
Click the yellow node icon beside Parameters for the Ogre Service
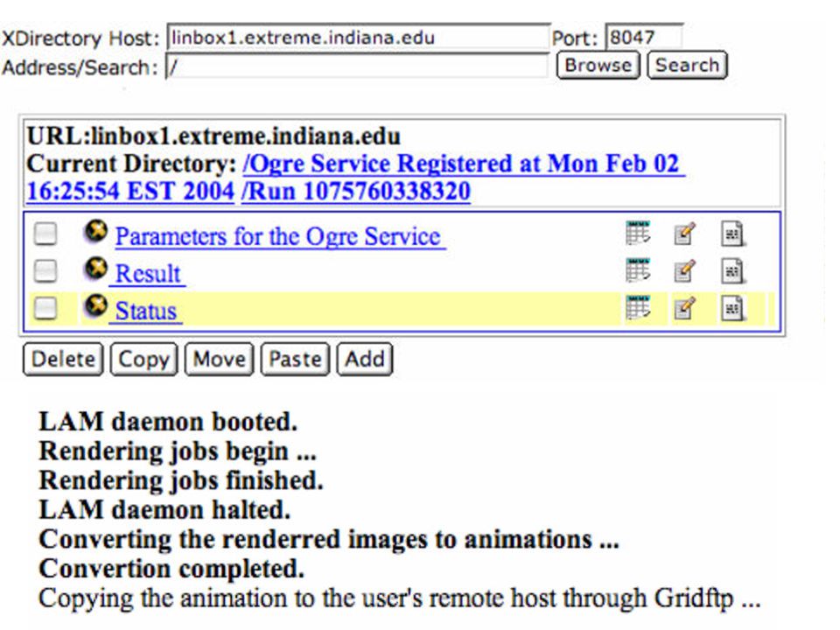(x=96, y=231)
